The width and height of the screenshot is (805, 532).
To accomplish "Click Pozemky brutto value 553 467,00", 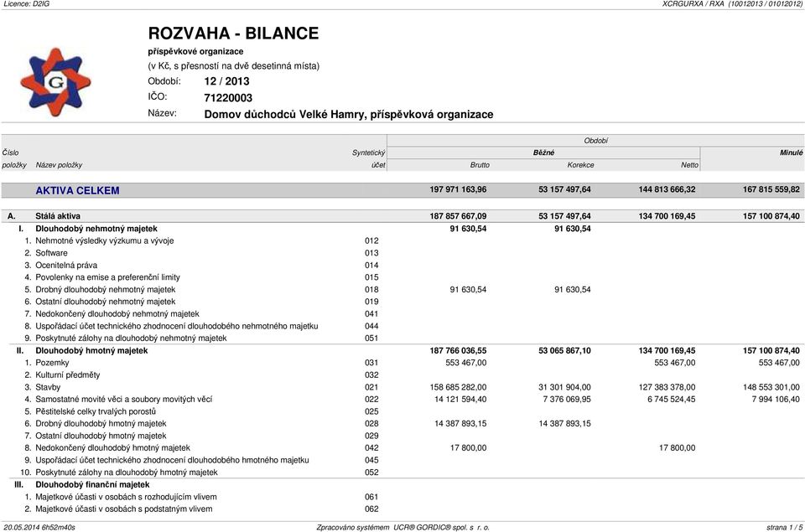I will pyautogui.click(x=466, y=363).
